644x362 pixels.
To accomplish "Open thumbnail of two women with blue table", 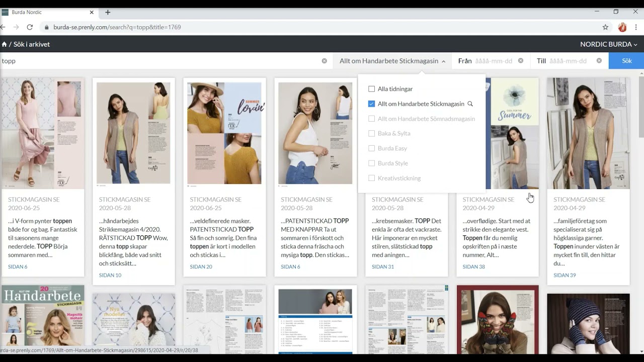I will pyautogui.click(x=315, y=320).
